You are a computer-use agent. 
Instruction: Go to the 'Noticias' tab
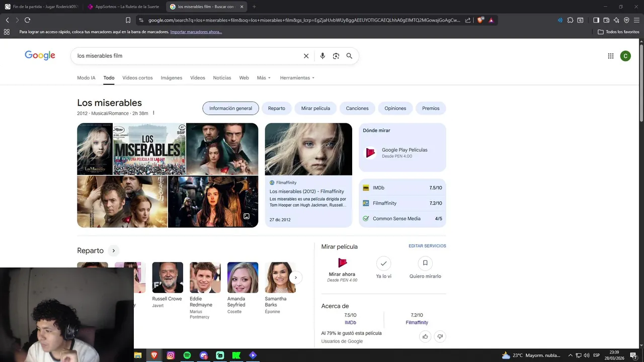pyautogui.click(x=222, y=78)
